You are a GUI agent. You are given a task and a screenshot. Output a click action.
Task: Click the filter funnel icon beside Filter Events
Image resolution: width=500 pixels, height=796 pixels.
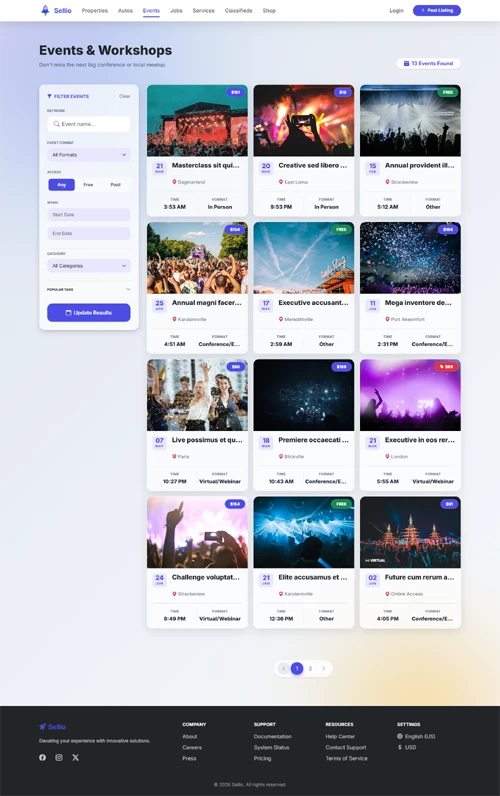pyautogui.click(x=49, y=96)
